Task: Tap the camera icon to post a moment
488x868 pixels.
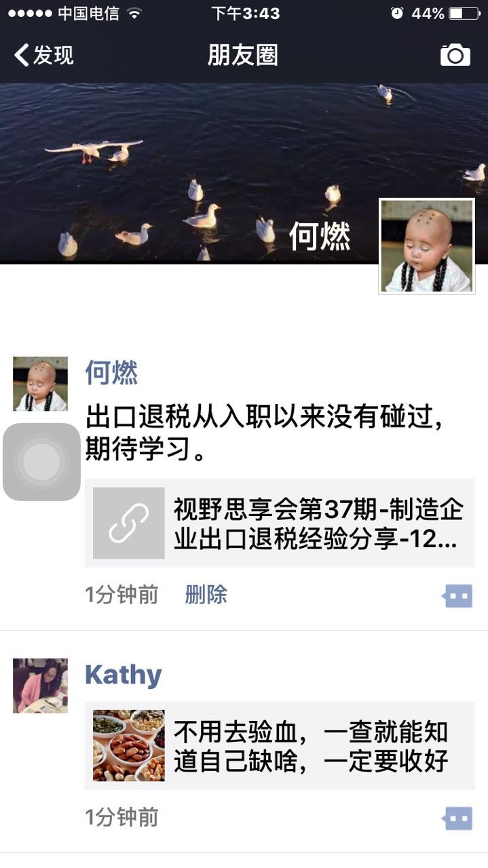Action: coord(455,54)
